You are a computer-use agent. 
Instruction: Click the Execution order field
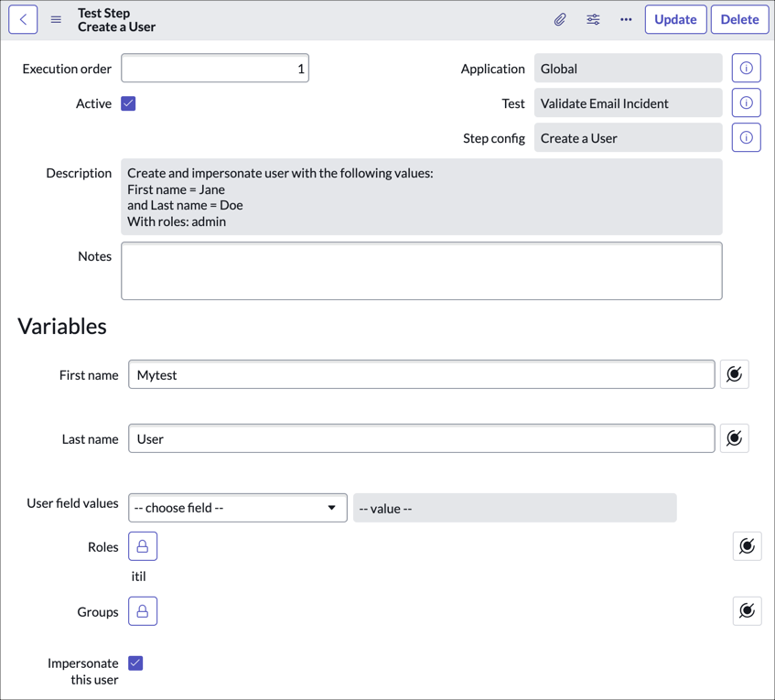(214, 67)
